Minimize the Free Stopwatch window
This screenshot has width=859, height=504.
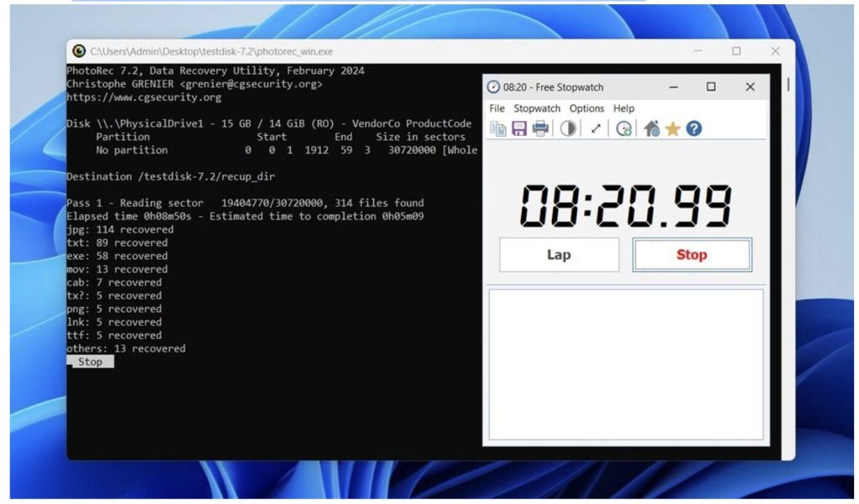click(674, 87)
